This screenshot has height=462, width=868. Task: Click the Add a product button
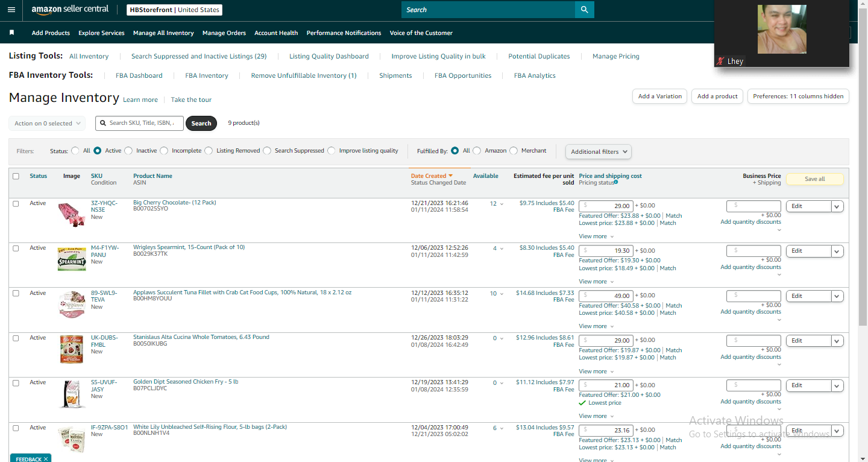717,97
